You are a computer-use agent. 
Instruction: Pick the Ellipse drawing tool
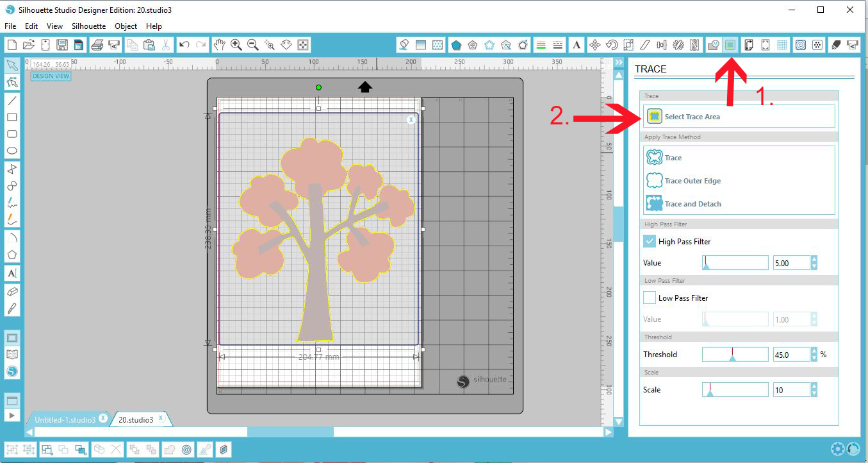coord(12,150)
